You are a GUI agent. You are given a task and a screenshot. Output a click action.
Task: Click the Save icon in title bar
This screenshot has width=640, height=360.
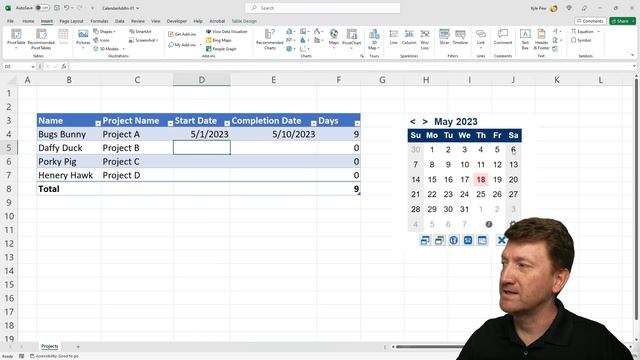(57, 8)
